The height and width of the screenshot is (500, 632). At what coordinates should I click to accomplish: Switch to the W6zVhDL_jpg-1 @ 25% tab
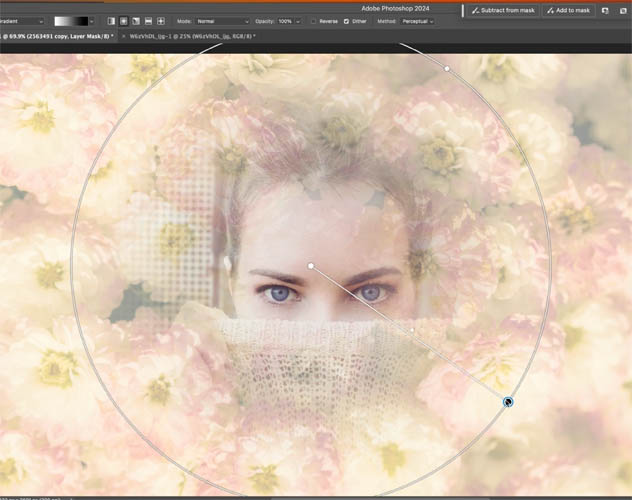click(x=193, y=36)
